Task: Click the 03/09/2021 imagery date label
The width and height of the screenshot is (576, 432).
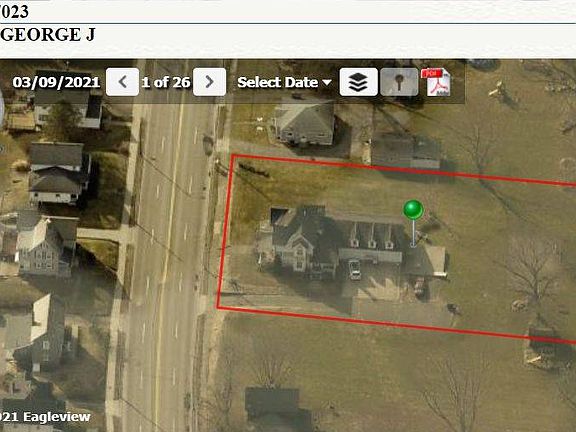Action: [x=56, y=82]
